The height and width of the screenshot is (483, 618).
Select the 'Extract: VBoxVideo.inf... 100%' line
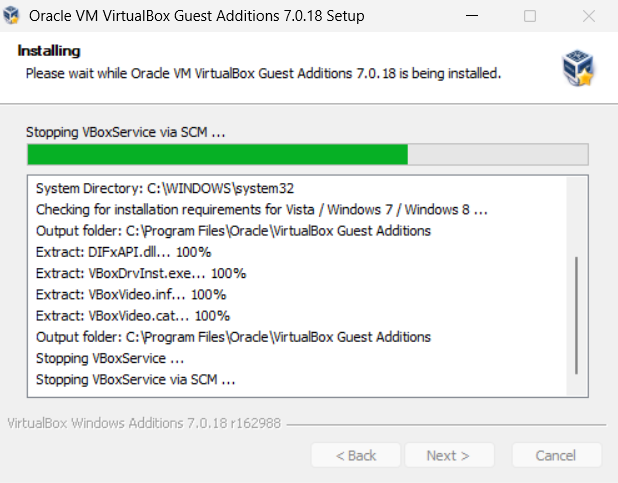click(x=130, y=295)
